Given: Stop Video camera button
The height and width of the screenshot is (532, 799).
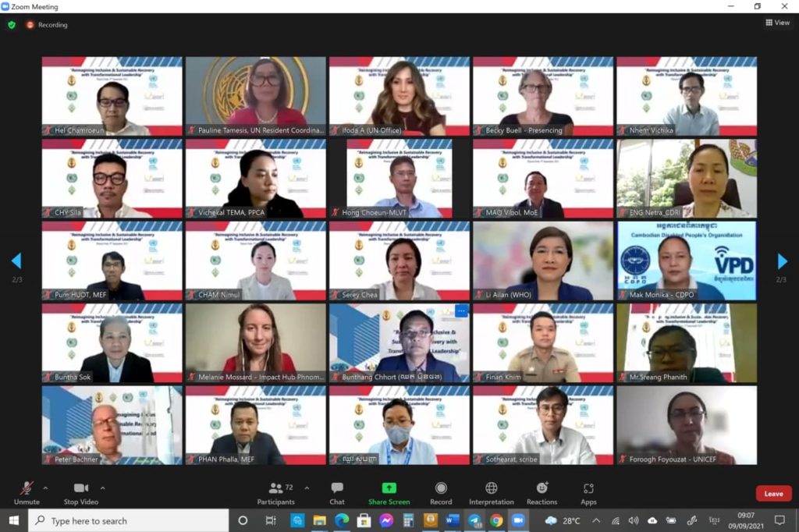Looking at the screenshot, I should pyautogui.click(x=81, y=493).
